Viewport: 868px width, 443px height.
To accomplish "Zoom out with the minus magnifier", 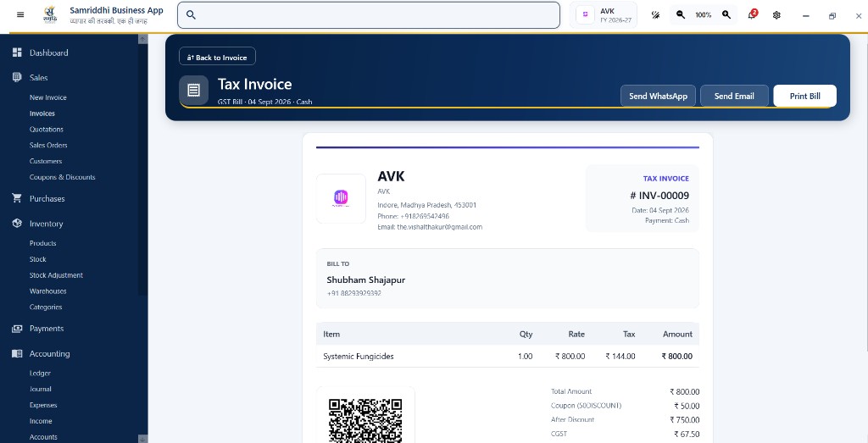I will pyautogui.click(x=681, y=15).
